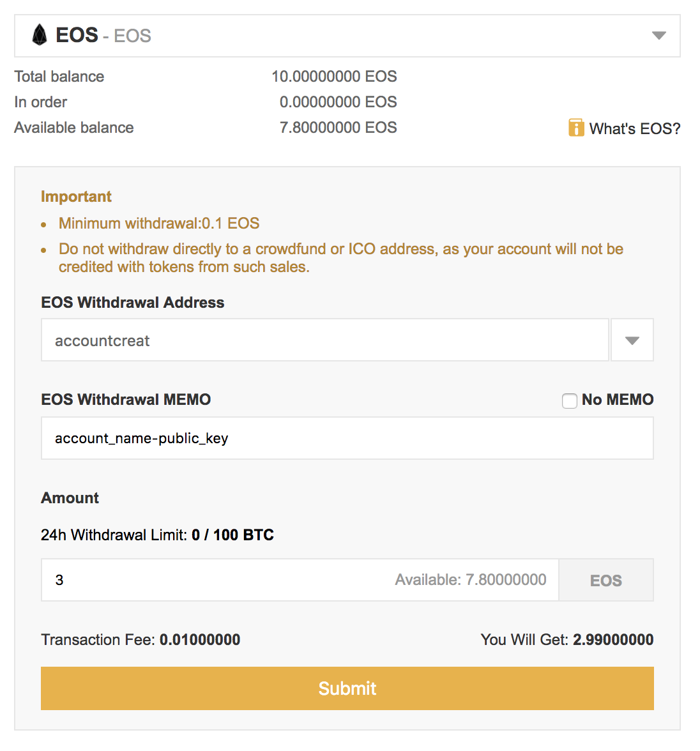Click the EOS unit label beside amount
This screenshot has width=700, height=751.
(x=606, y=580)
